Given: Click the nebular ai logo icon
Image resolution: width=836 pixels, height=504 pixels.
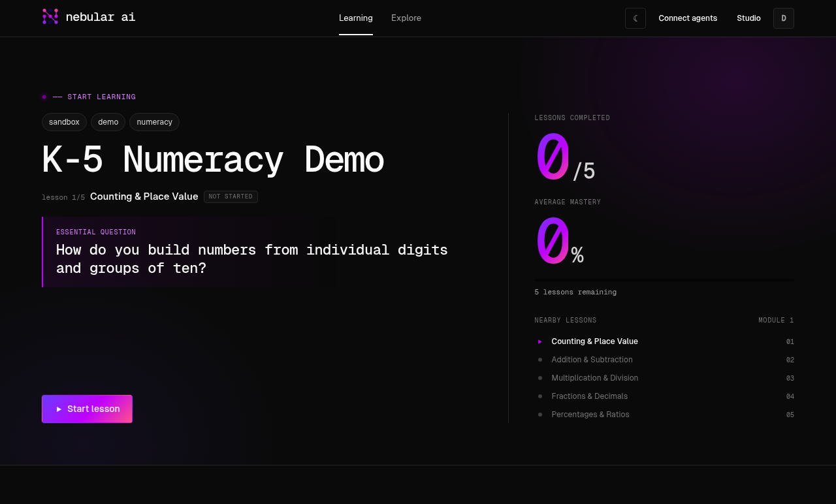Looking at the screenshot, I should (x=50, y=16).
